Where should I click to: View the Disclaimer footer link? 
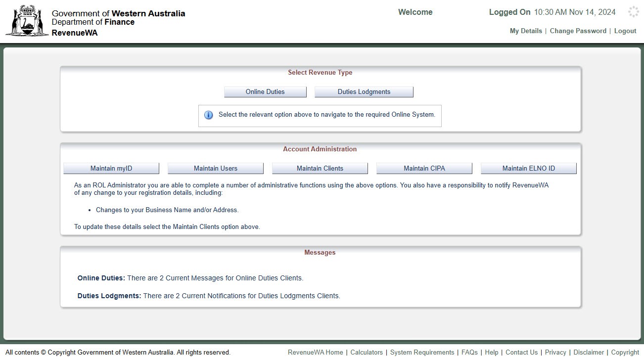589,353
